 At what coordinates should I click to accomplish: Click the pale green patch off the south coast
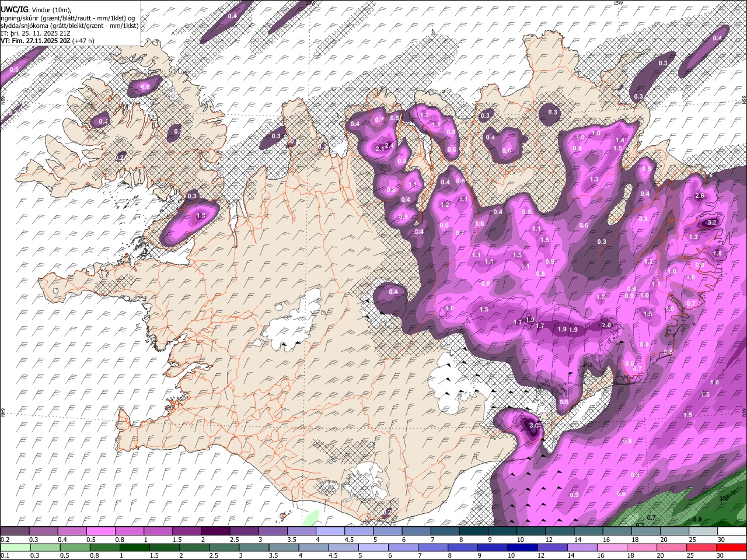[312, 517]
